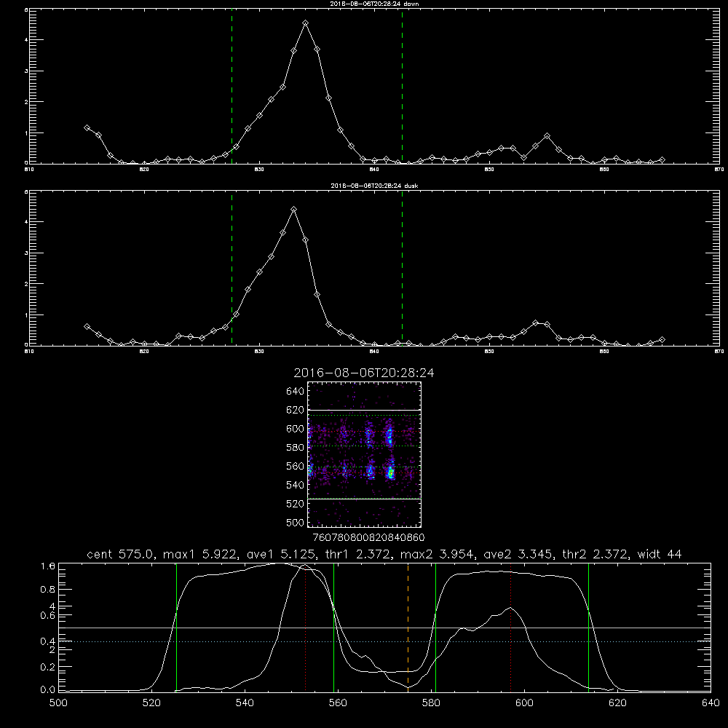Click the last diamond data point of the dusk curve
The image size is (728, 728).
pyautogui.click(x=662, y=340)
